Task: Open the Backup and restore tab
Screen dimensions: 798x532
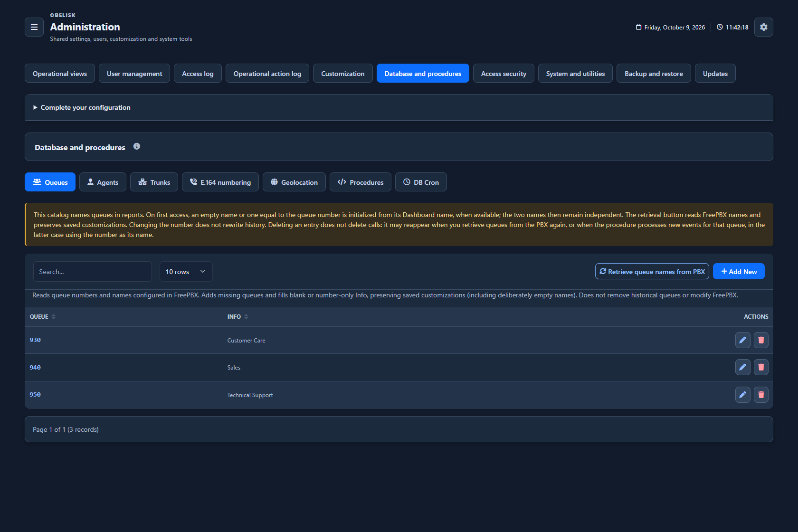Action: pos(654,73)
